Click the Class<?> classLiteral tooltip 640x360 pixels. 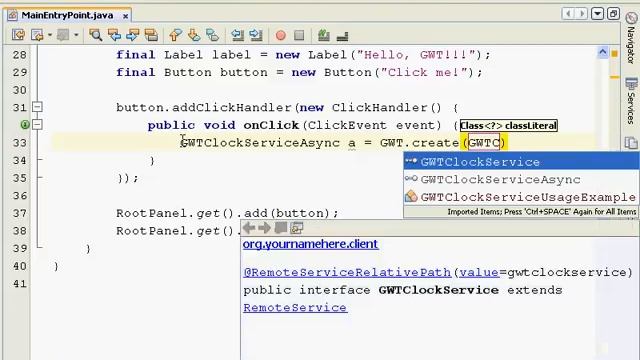coord(509,126)
